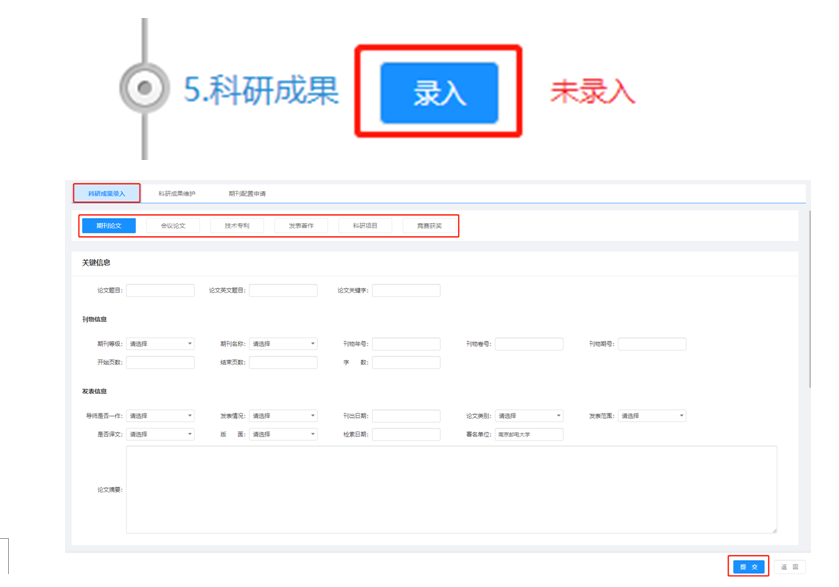Open the 导师是否一作 dropdown
839x587 pixels.
(161, 416)
